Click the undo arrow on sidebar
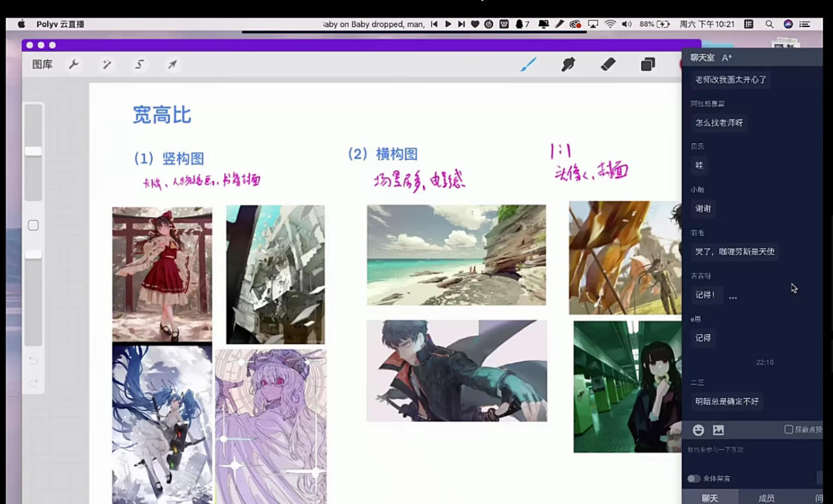The width and height of the screenshot is (833, 504). pyautogui.click(x=33, y=360)
